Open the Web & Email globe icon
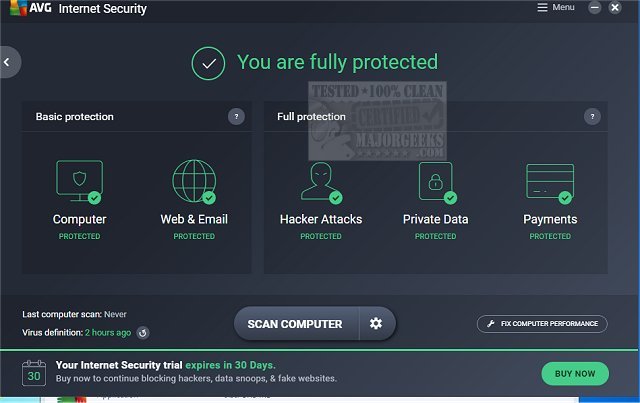This screenshot has width=640, height=403. pos(194,182)
